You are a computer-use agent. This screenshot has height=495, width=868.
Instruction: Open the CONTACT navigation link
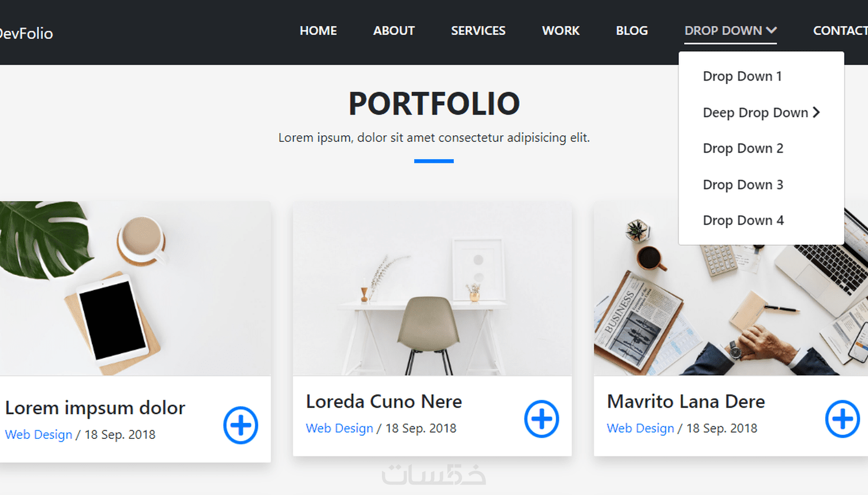[x=840, y=31]
